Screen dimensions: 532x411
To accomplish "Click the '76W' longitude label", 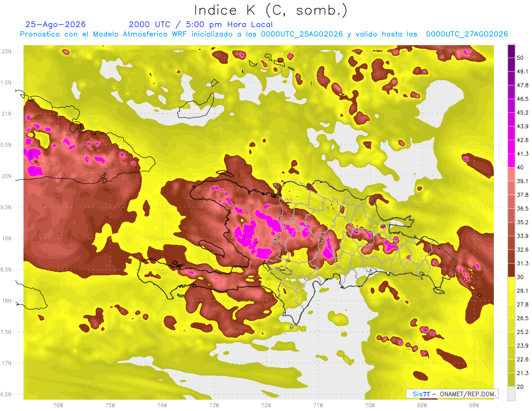I will [58, 405].
